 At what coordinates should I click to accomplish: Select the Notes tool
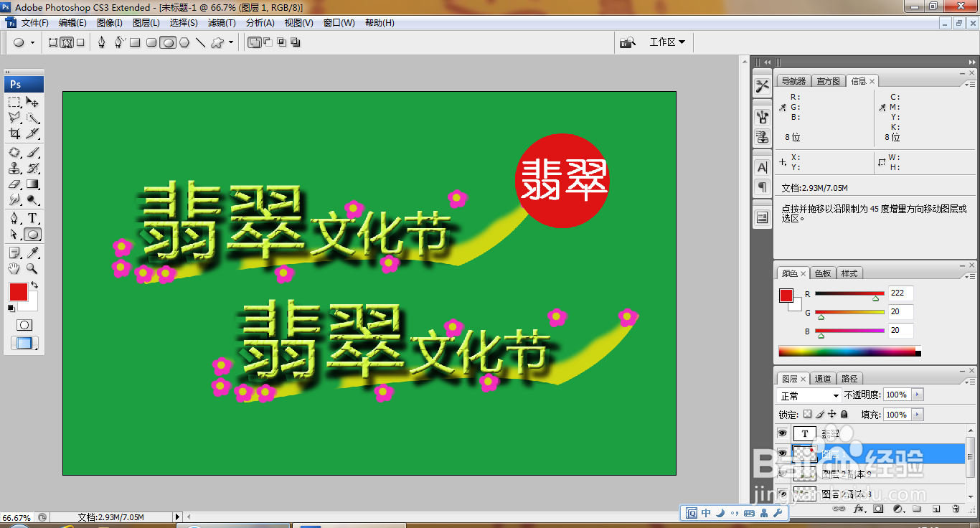[x=14, y=253]
